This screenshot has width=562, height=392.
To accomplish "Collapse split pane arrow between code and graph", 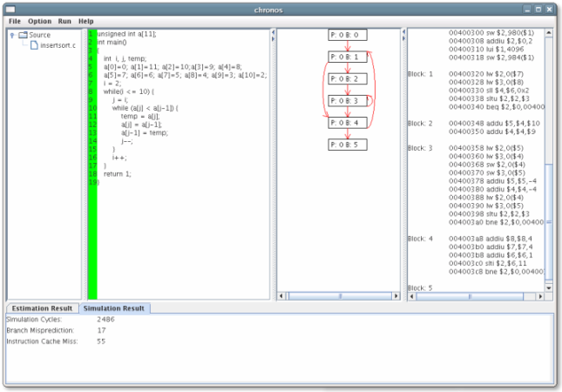I will coord(273,32).
